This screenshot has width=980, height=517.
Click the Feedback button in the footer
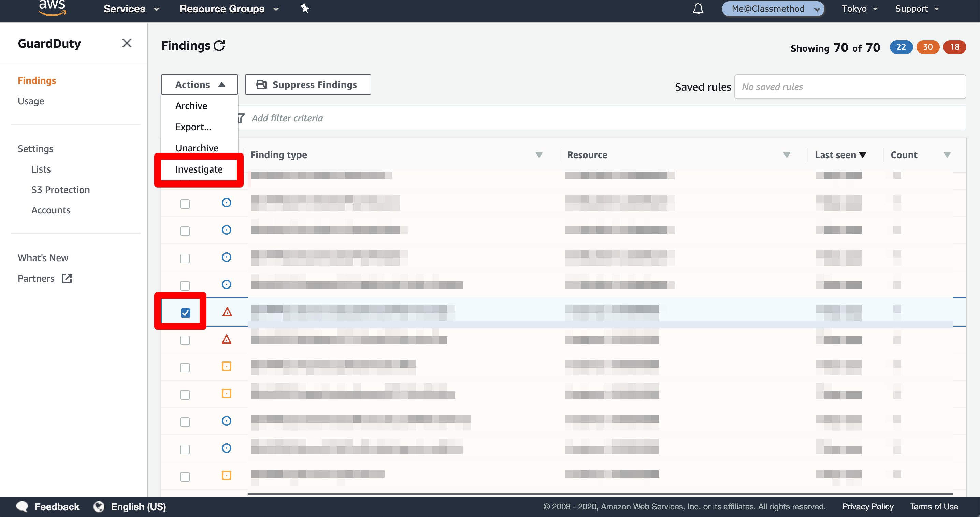(57, 506)
